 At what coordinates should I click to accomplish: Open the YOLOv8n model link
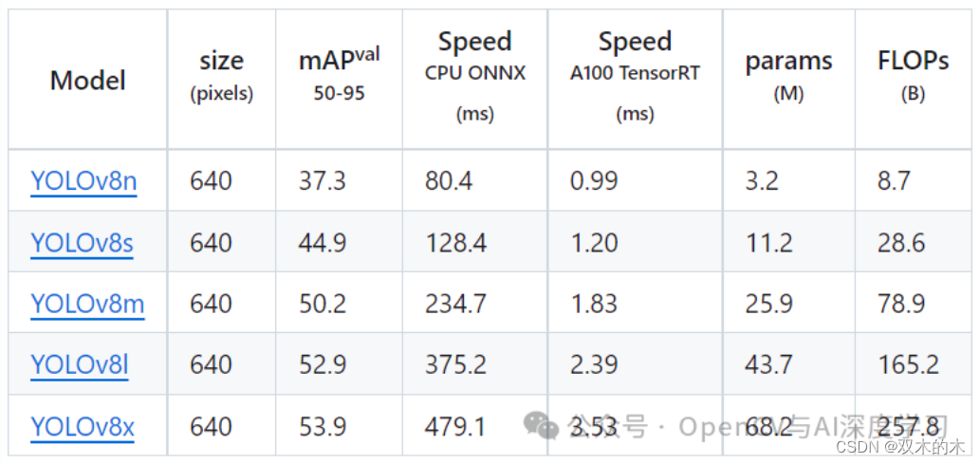83,180
